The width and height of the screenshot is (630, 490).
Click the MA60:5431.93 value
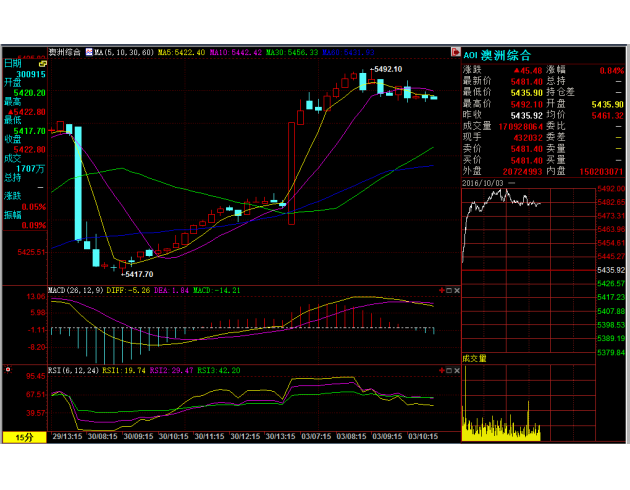[348, 52]
